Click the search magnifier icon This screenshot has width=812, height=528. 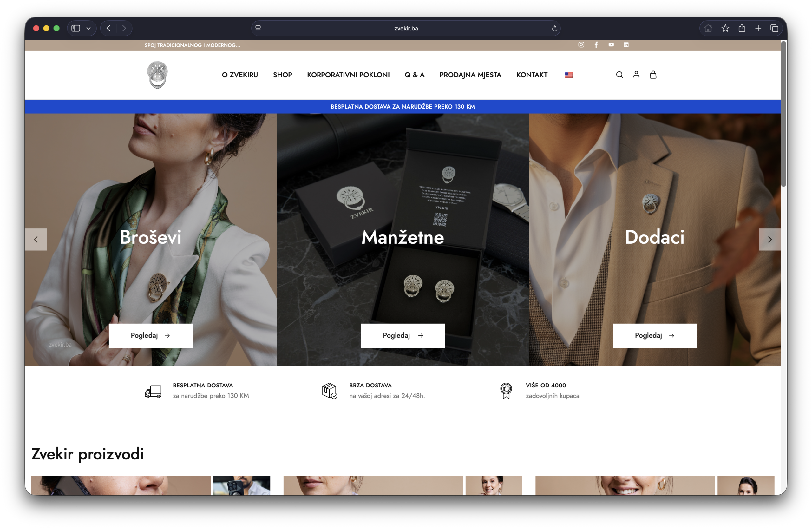(619, 75)
